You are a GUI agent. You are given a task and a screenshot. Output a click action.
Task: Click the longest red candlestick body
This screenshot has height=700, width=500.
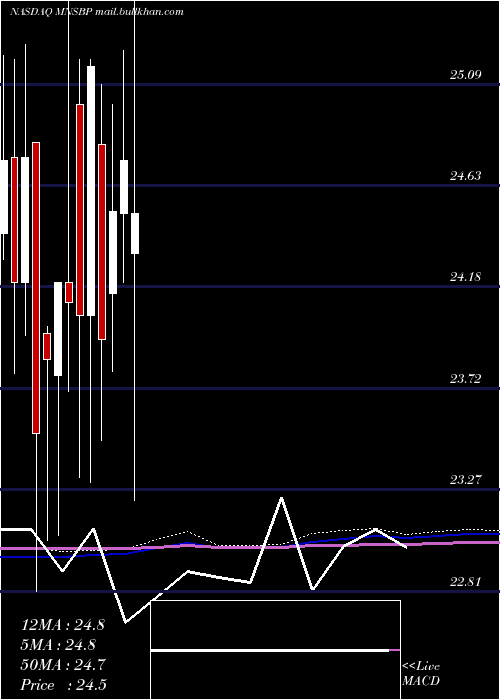[36, 288]
